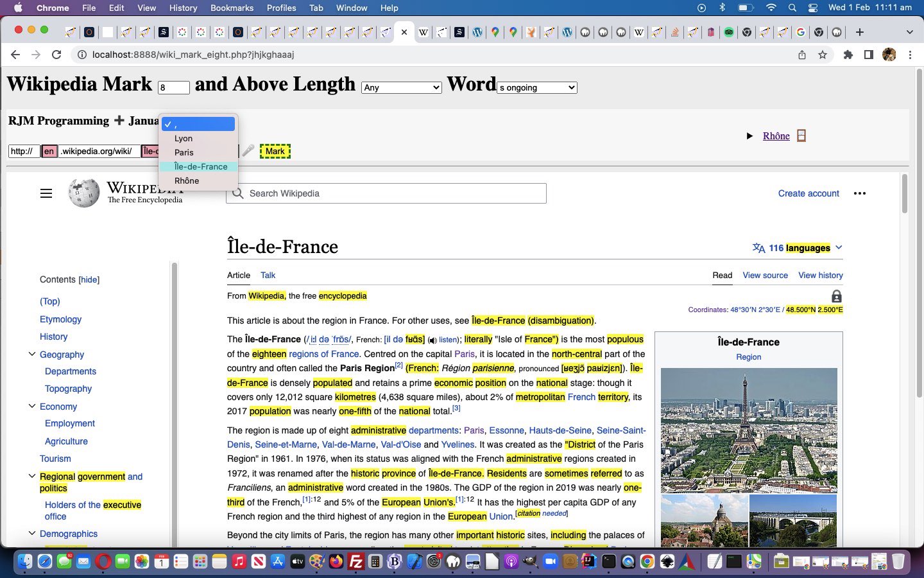Open the Val-de-Marne department link
The width and height of the screenshot is (924, 578).
click(x=348, y=444)
